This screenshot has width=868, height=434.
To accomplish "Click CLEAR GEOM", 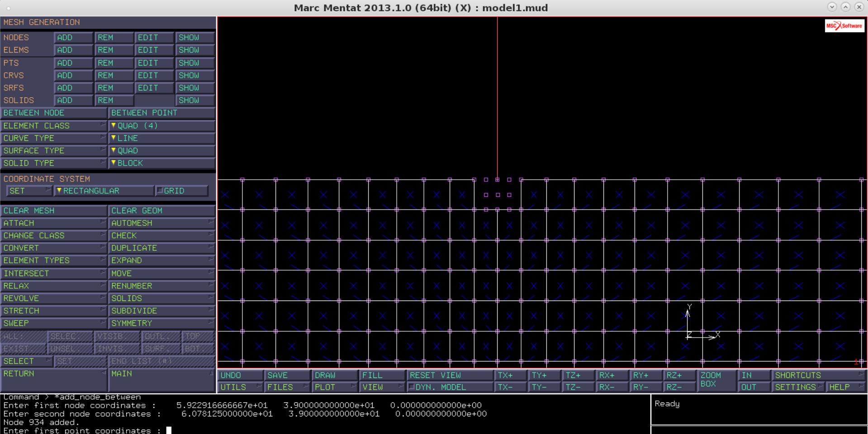I will pyautogui.click(x=161, y=211).
